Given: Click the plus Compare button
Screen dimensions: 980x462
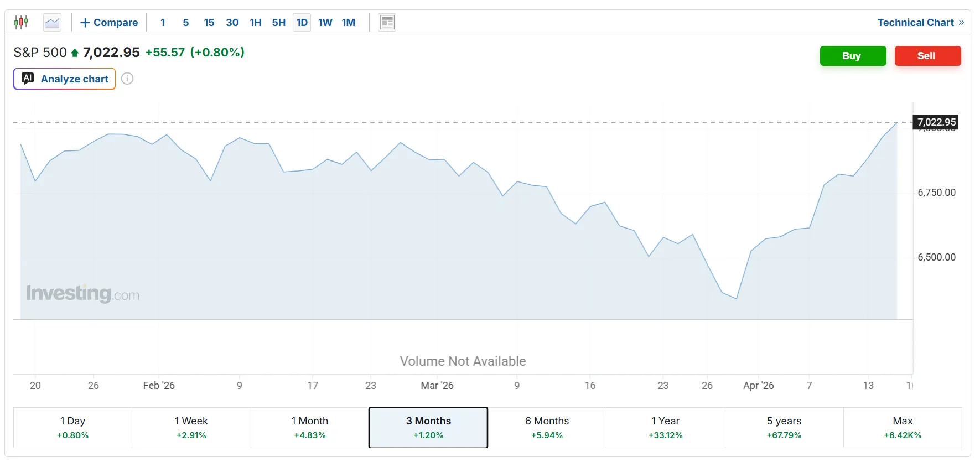Looking at the screenshot, I should tap(109, 23).
